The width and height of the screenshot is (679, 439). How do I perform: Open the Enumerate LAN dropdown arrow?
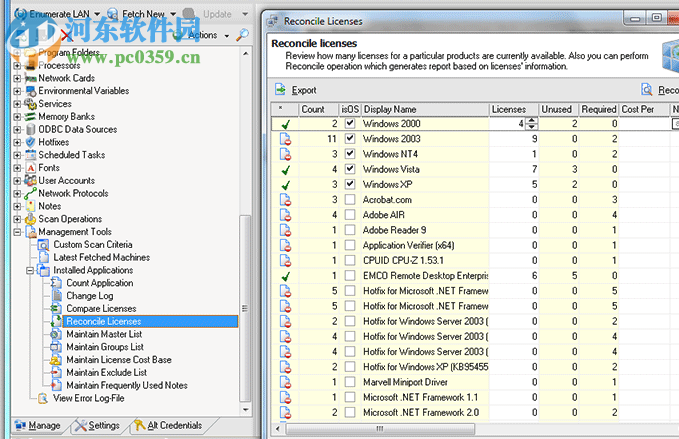click(97, 14)
